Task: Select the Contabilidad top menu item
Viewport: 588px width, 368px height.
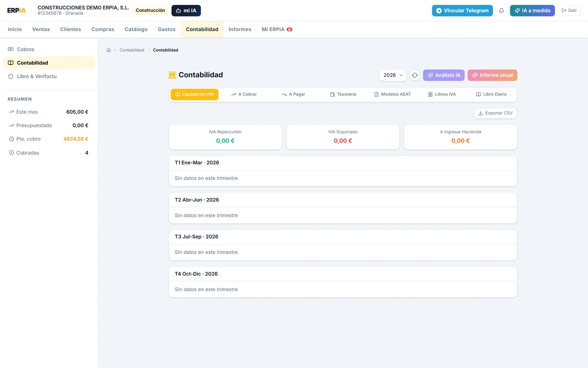Action: pos(202,29)
